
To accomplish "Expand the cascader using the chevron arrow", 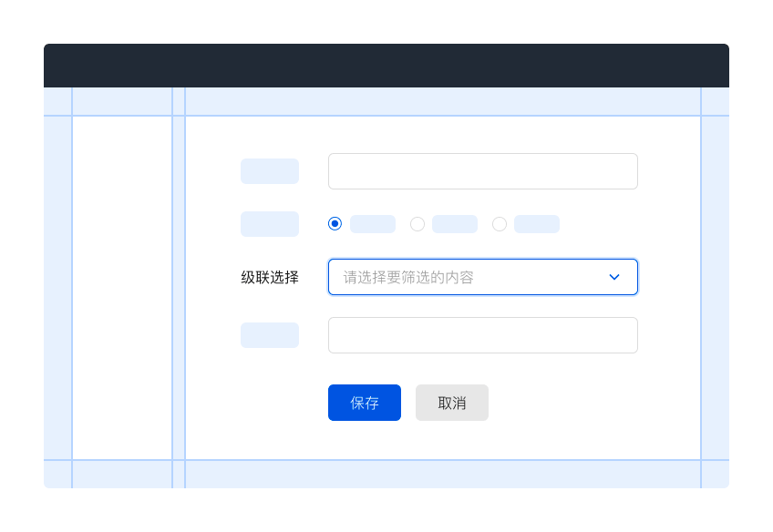I will (x=614, y=277).
